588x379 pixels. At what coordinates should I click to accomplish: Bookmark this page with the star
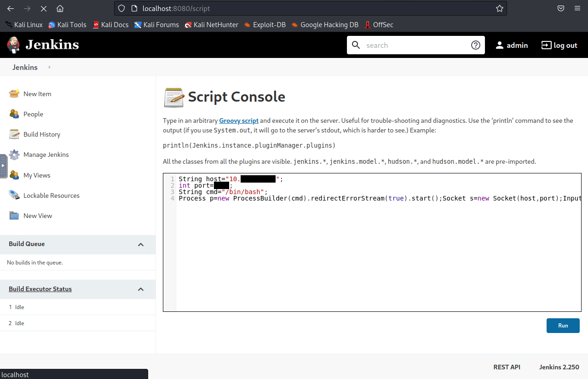click(500, 8)
